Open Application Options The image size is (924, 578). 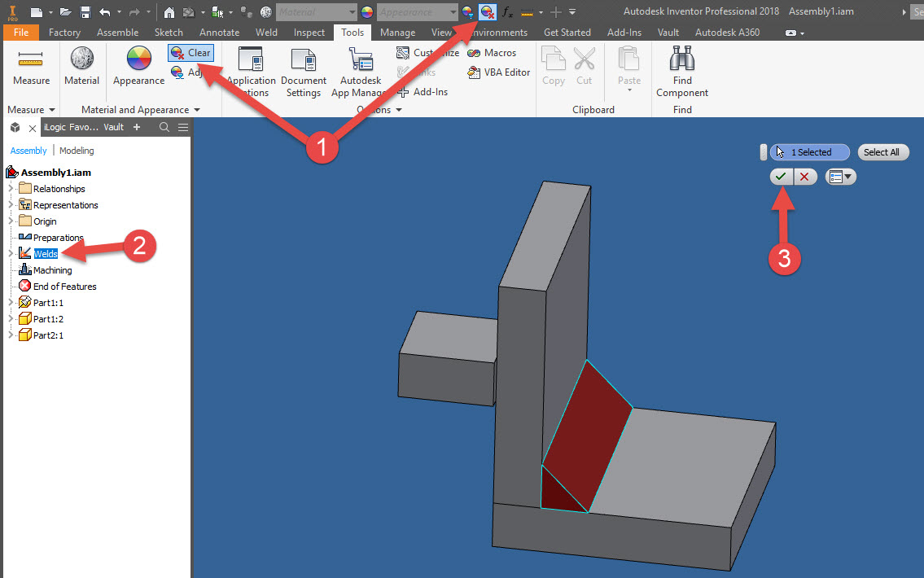tap(251, 72)
